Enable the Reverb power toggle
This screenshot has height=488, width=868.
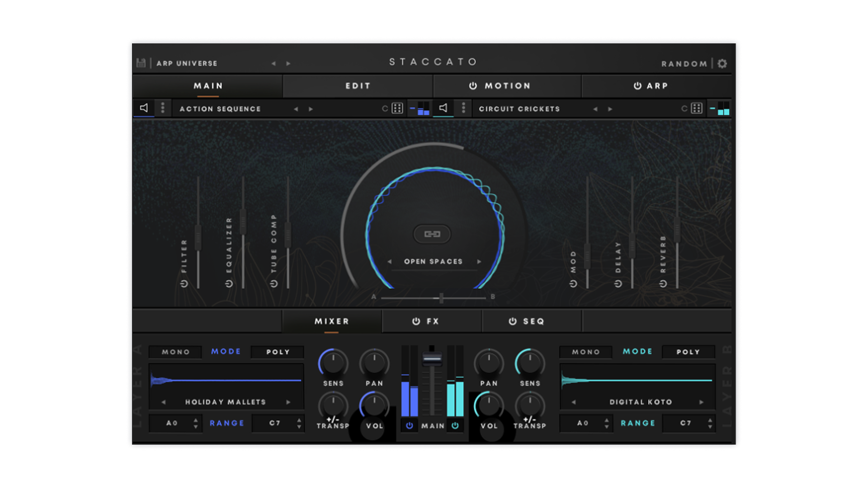point(663,284)
